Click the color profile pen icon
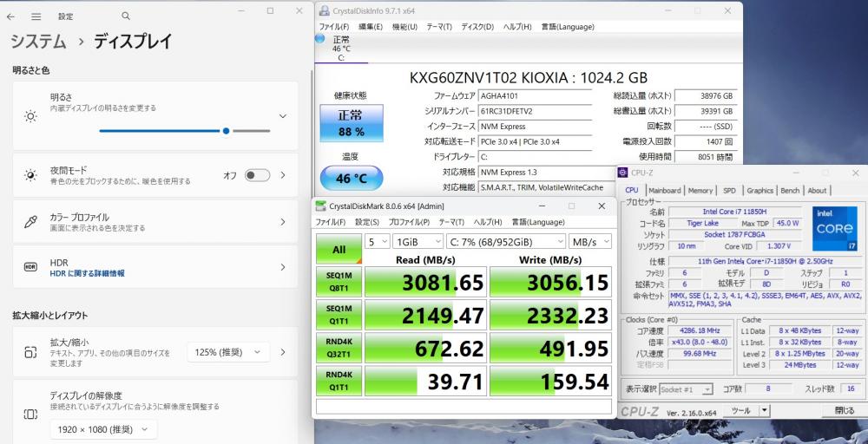868x444 pixels. tap(30, 222)
